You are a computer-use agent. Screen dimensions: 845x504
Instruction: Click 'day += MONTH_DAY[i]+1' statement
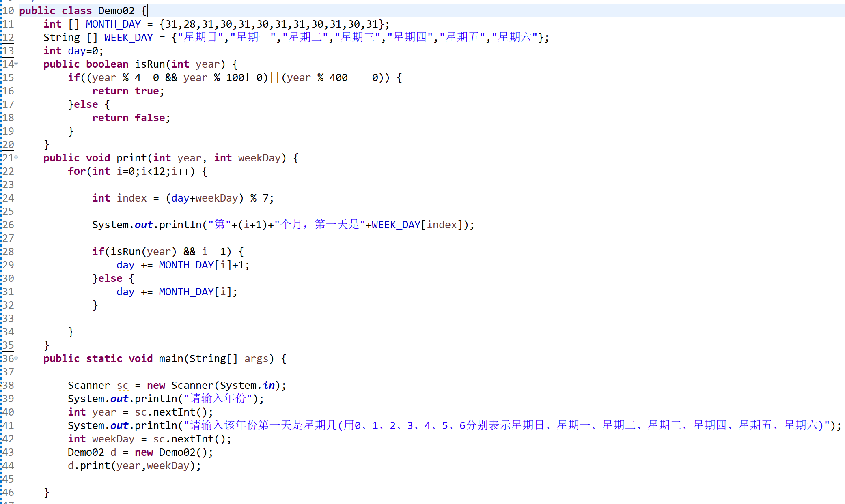tap(183, 265)
